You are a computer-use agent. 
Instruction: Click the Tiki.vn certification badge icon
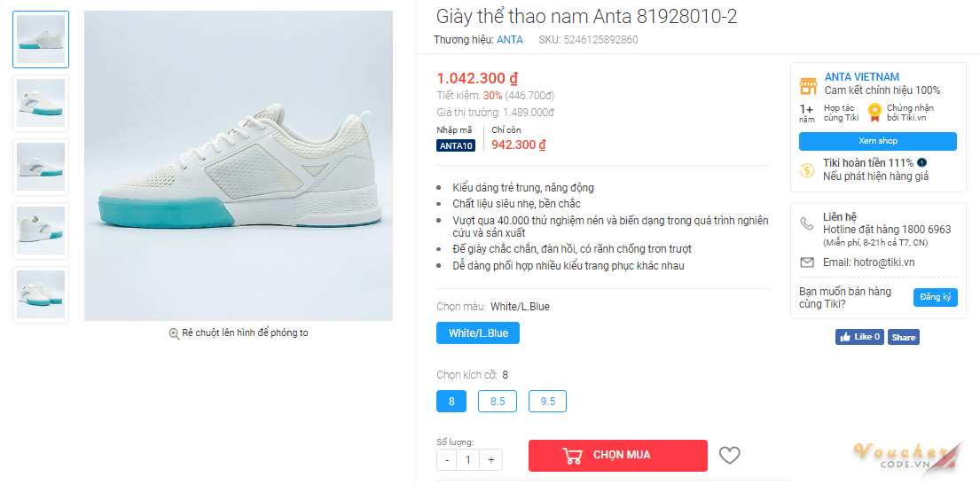click(875, 113)
